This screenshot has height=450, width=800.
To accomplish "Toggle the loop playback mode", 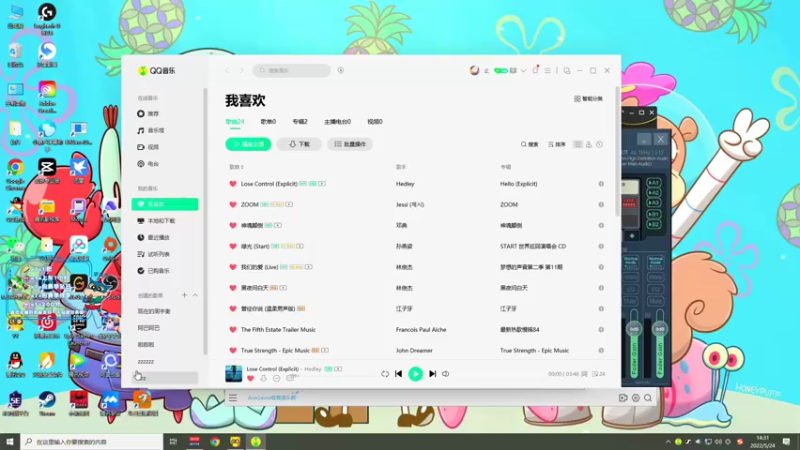I will click(x=385, y=374).
